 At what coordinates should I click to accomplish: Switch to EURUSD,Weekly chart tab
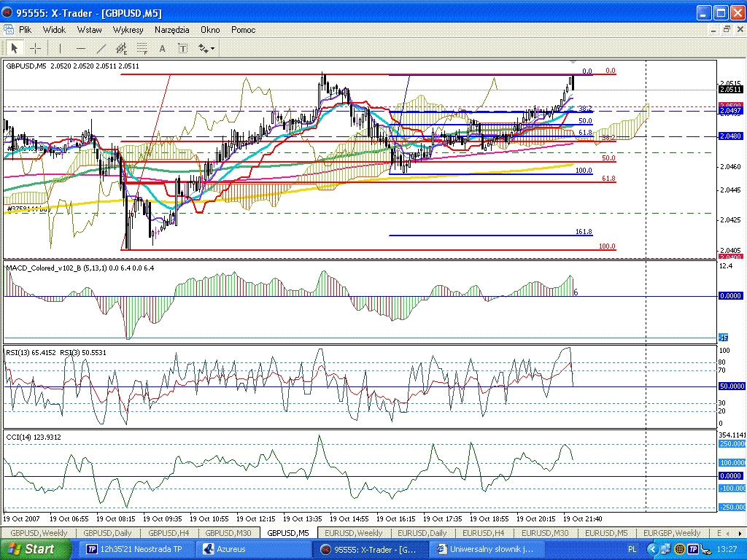(x=354, y=533)
